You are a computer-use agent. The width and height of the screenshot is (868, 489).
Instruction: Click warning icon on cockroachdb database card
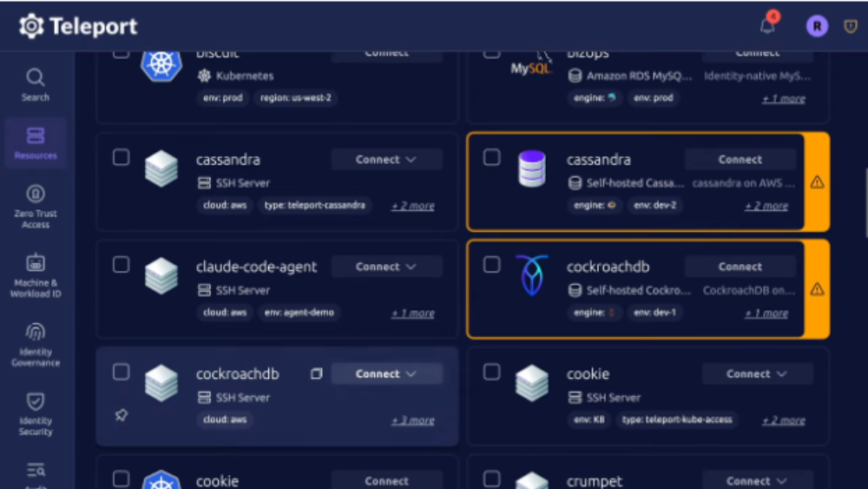817,289
